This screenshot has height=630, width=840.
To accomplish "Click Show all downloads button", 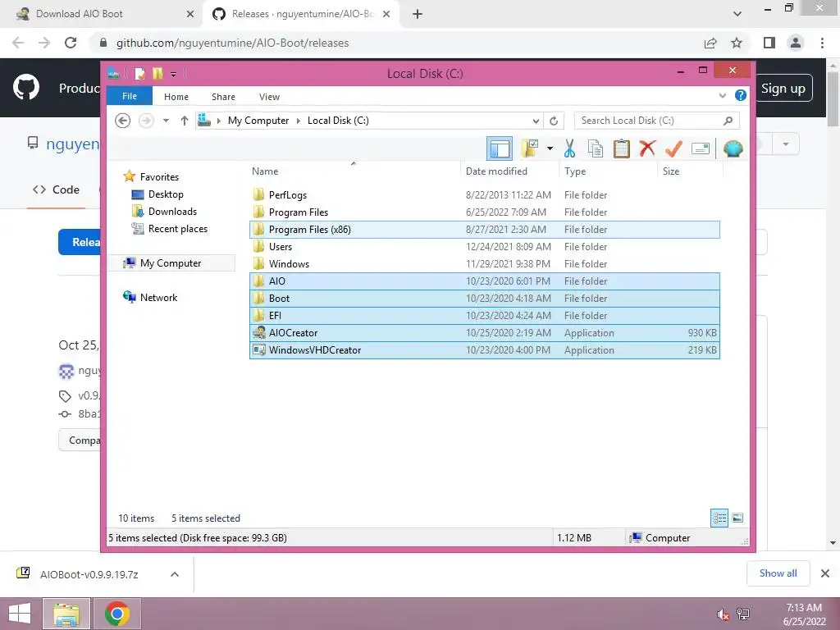I will tap(778, 573).
